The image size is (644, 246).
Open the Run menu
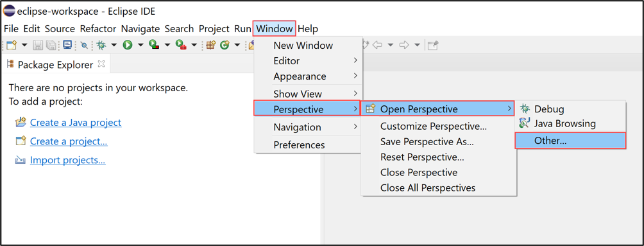pyautogui.click(x=242, y=29)
